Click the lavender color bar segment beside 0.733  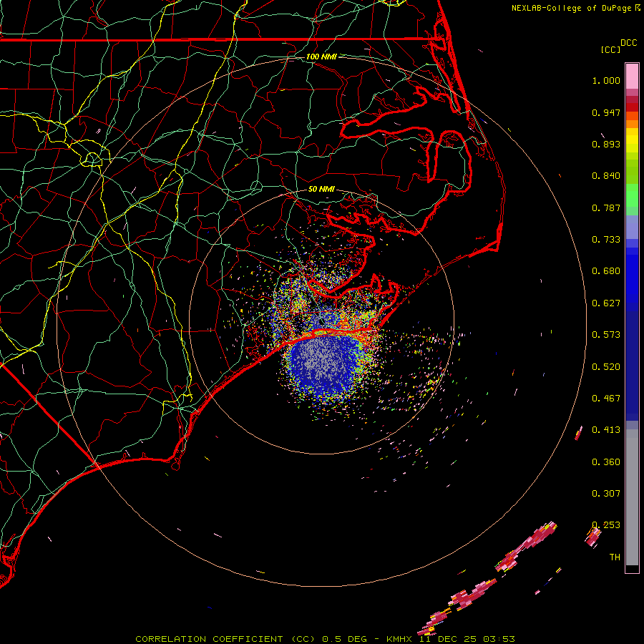click(x=632, y=228)
